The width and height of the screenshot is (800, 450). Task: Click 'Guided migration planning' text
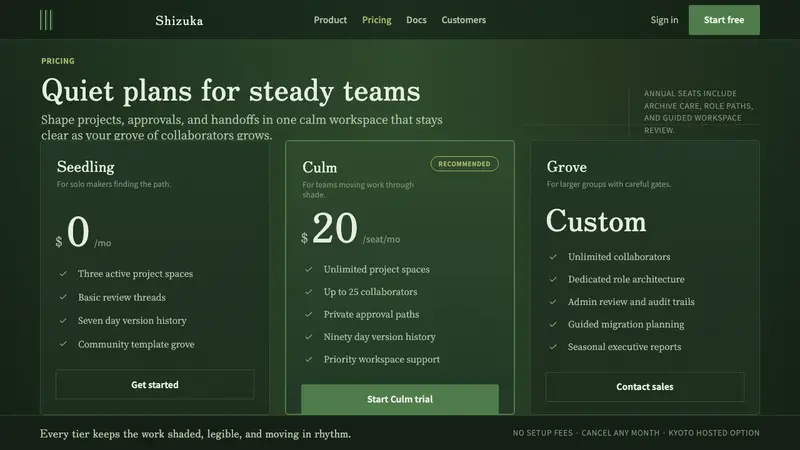pyautogui.click(x=626, y=324)
